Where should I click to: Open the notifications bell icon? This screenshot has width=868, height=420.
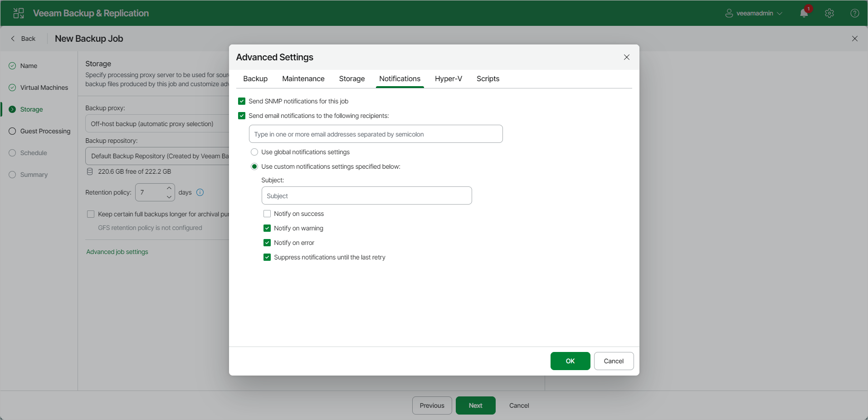[804, 13]
